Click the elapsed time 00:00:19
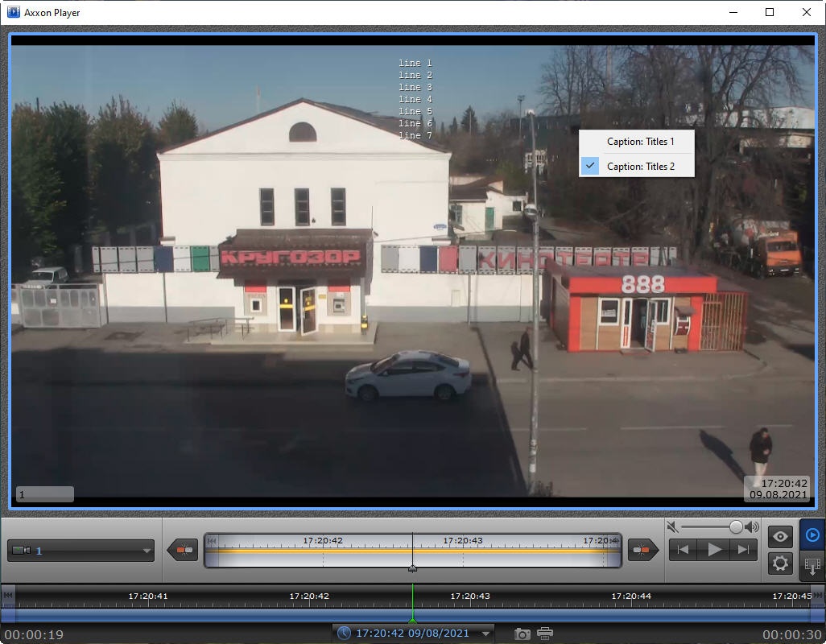The height and width of the screenshot is (644, 826). tap(35, 635)
